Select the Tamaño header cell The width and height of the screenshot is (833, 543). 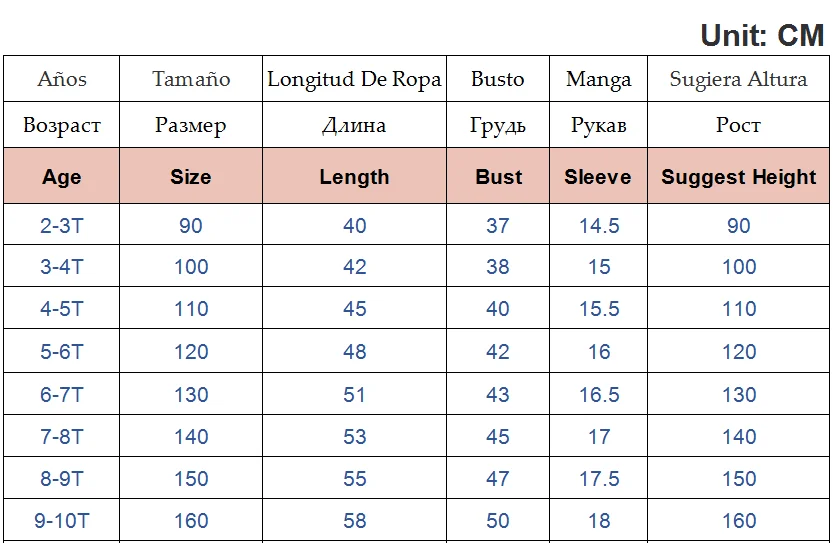click(x=191, y=79)
